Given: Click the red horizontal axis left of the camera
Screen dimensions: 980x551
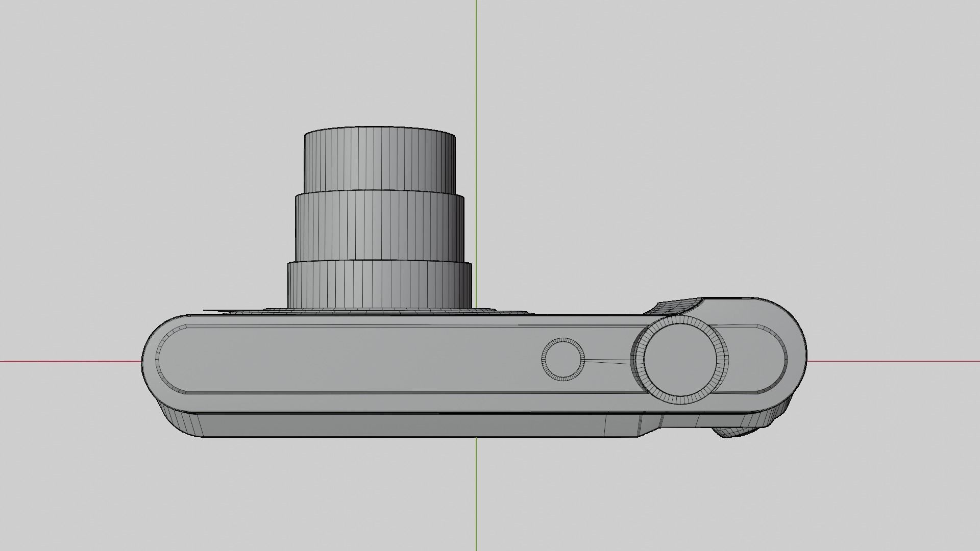Looking at the screenshot, I should pyautogui.click(x=66, y=361).
